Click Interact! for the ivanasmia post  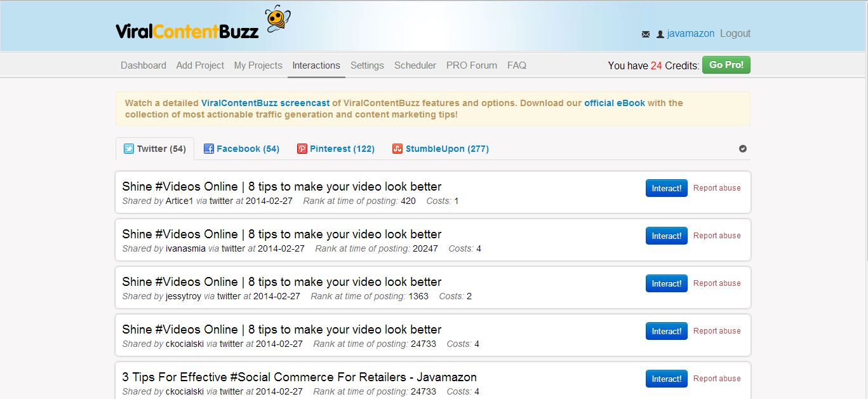coord(667,236)
